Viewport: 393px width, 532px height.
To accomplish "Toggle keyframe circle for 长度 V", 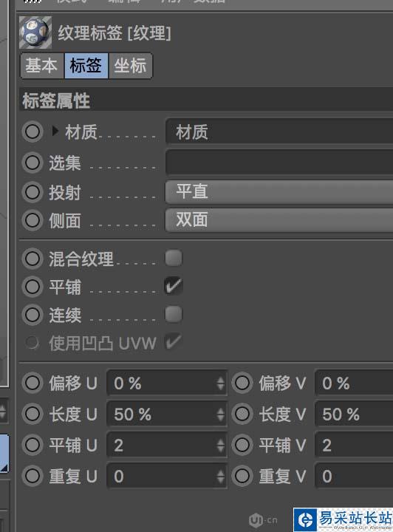I will tap(242, 414).
